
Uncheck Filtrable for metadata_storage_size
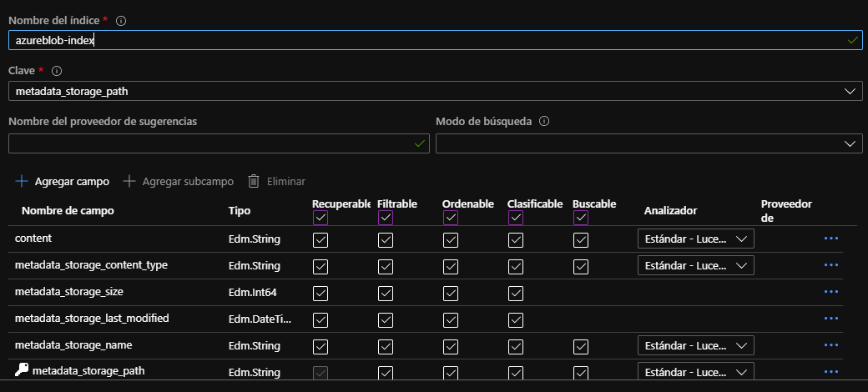(386, 293)
